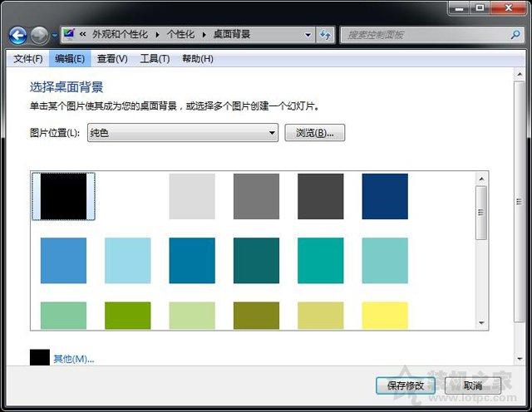Open the 图片位置 combo box
Screen dimensions: 532x412
point(183,133)
